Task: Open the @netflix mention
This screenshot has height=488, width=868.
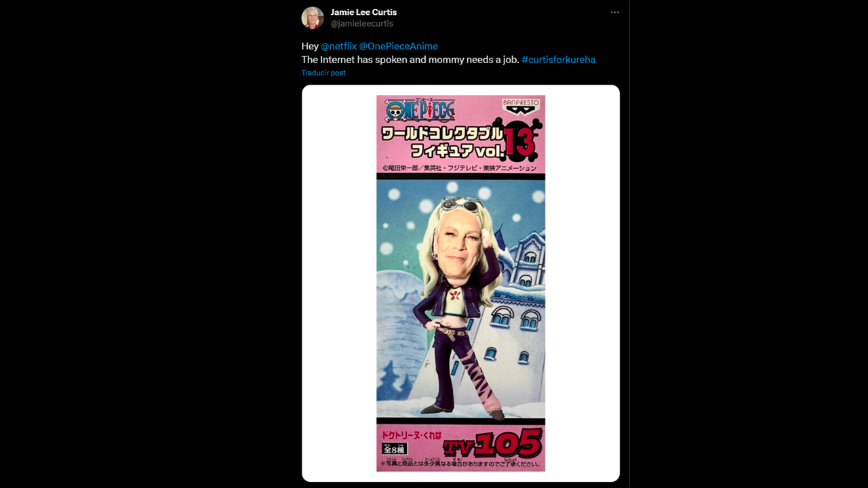Action: click(338, 46)
